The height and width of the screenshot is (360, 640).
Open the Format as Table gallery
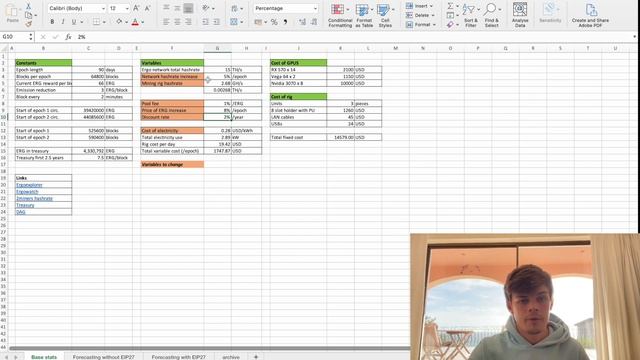coord(364,16)
